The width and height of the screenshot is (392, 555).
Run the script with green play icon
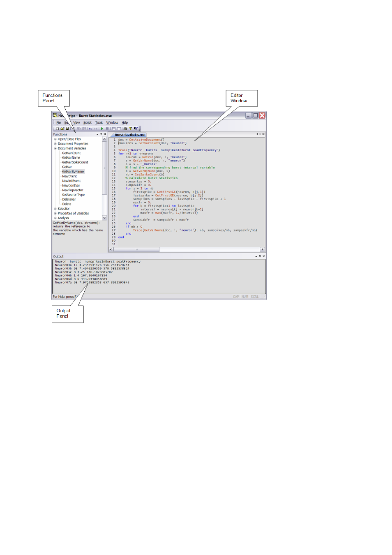tap(102, 129)
